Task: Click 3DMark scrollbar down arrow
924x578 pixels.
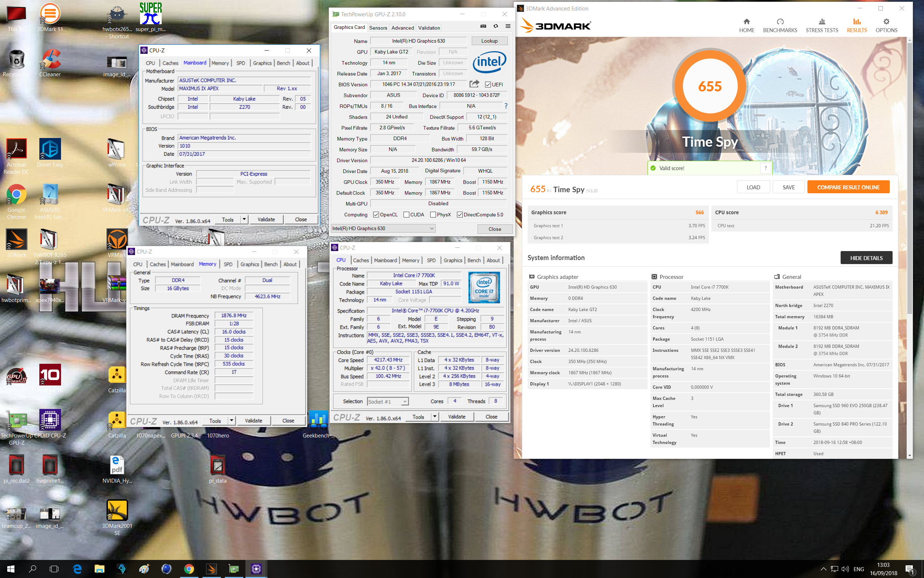Action: coord(909,456)
